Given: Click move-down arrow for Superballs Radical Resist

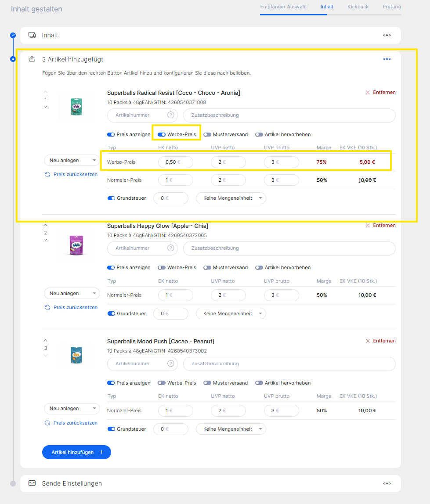Looking at the screenshot, I should pos(46,107).
